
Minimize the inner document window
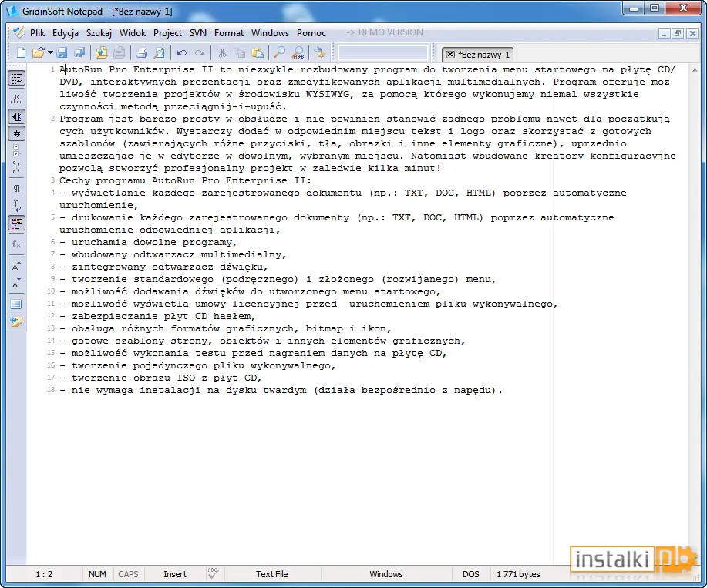tap(664, 33)
